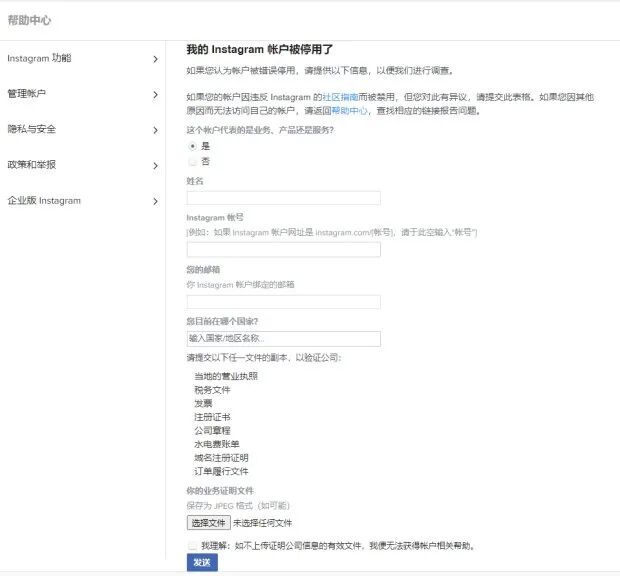Click the 企业版 Instagram chevron icon

[x=155, y=201]
